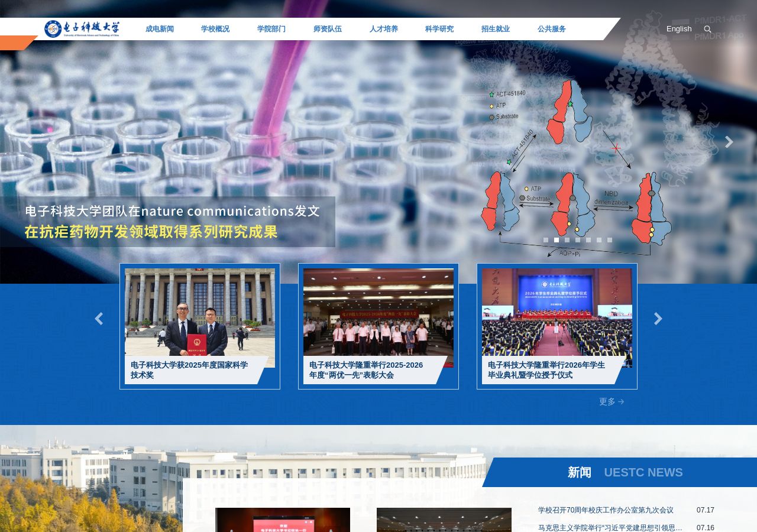Image resolution: width=757 pixels, height=532 pixels.
Task: Open the nature communications banner headline
Action: coord(172,211)
